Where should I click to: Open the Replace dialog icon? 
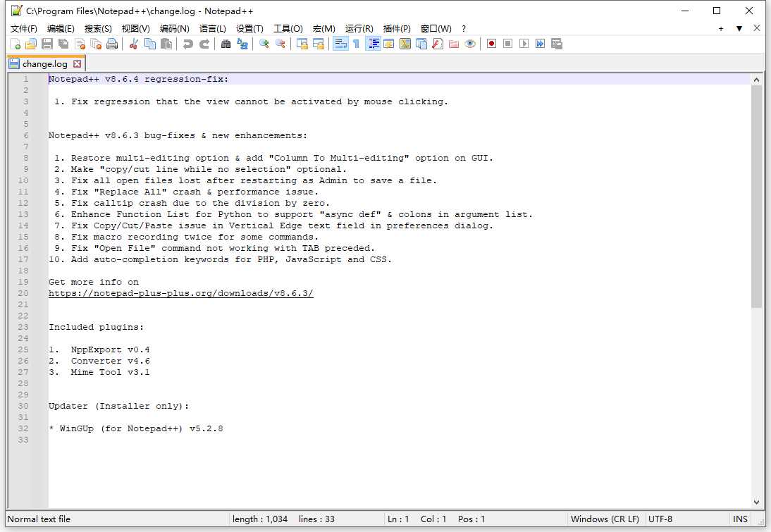242,44
